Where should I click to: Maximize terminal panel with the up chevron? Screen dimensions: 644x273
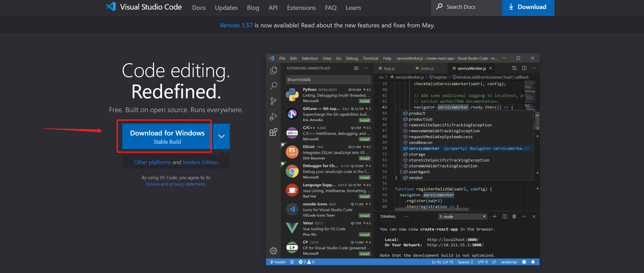(524, 217)
